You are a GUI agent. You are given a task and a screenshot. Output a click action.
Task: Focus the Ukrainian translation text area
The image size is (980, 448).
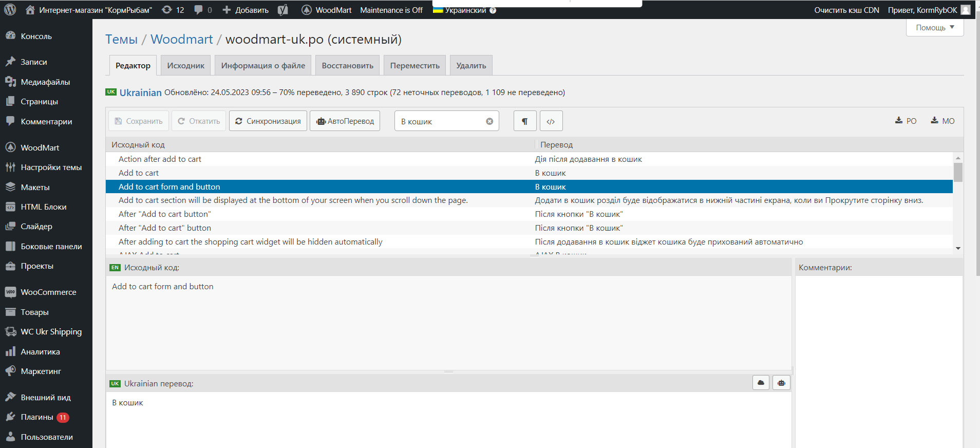click(x=448, y=420)
